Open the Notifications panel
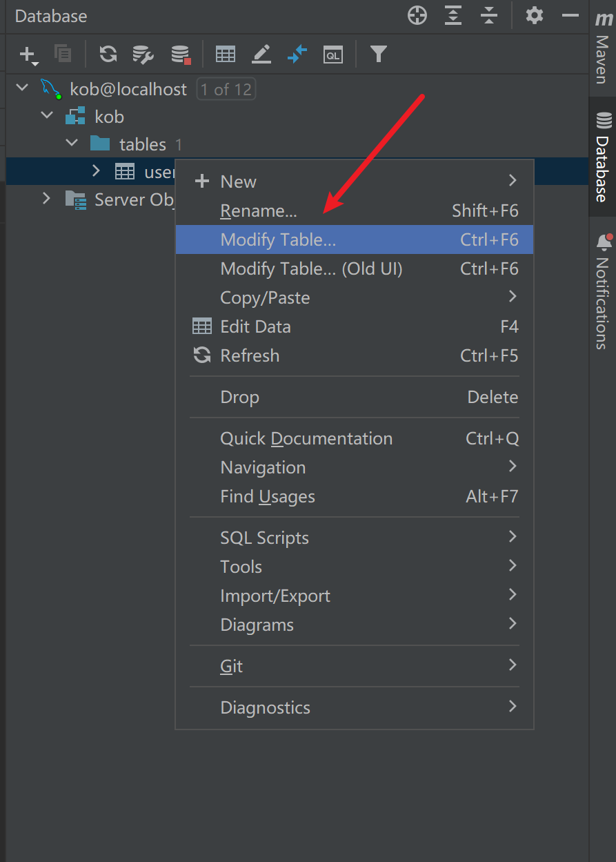The image size is (616, 862). coord(603,291)
